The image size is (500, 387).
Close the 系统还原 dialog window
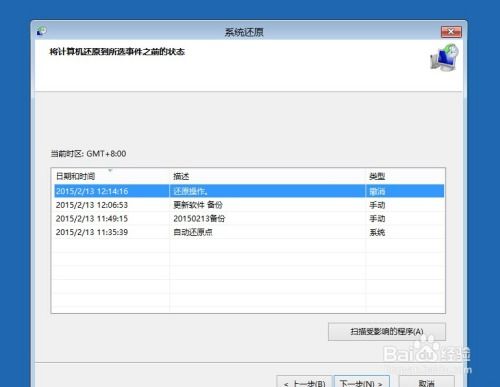[x=451, y=32]
